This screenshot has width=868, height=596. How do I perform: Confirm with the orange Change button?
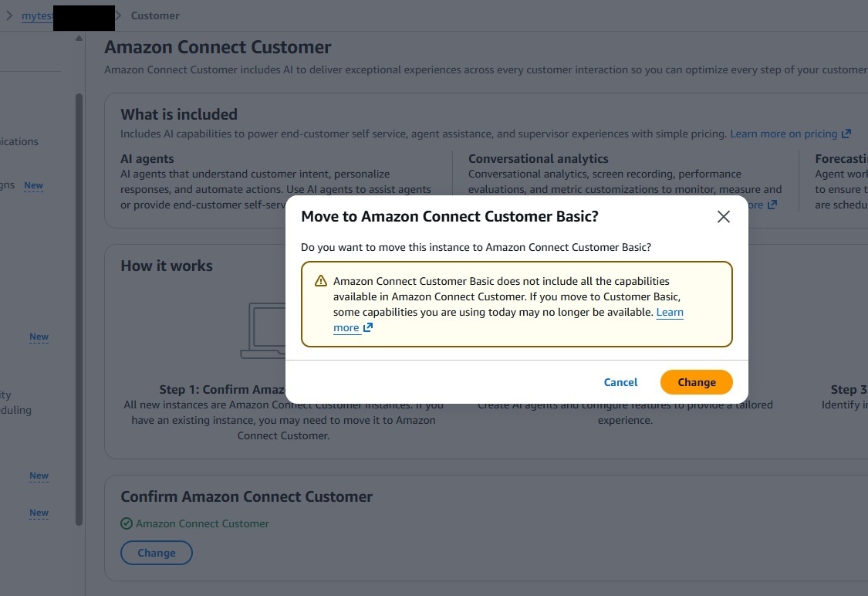pos(697,382)
